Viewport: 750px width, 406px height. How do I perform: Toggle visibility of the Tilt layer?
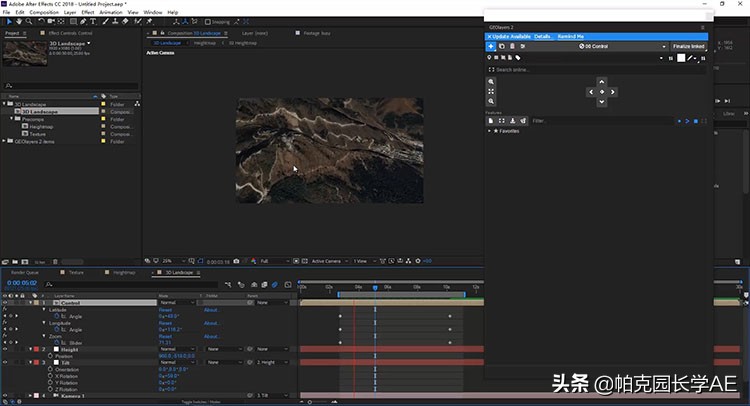pos(4,362)
